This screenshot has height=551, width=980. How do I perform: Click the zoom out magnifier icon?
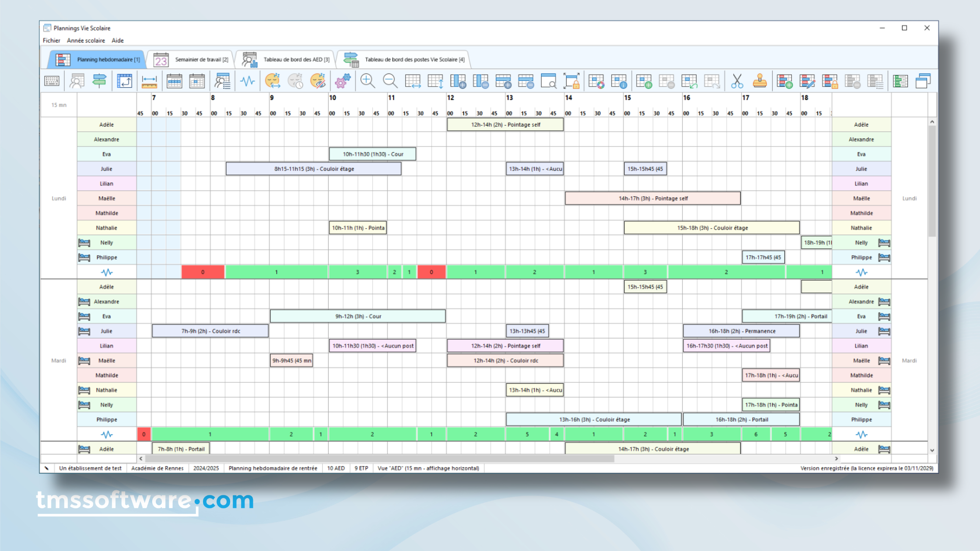click(x=390, y=81)
